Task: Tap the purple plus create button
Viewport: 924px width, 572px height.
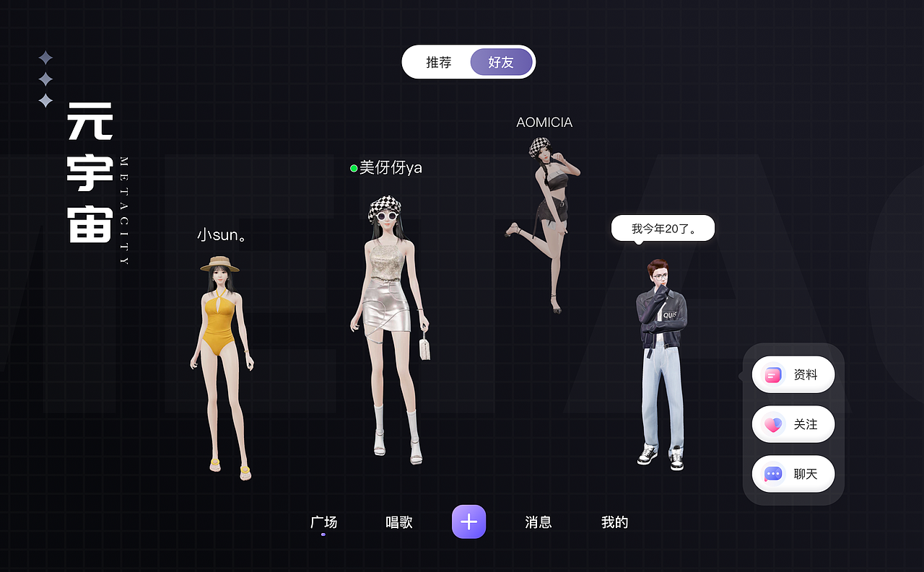Action: click(x=468, y=522)
